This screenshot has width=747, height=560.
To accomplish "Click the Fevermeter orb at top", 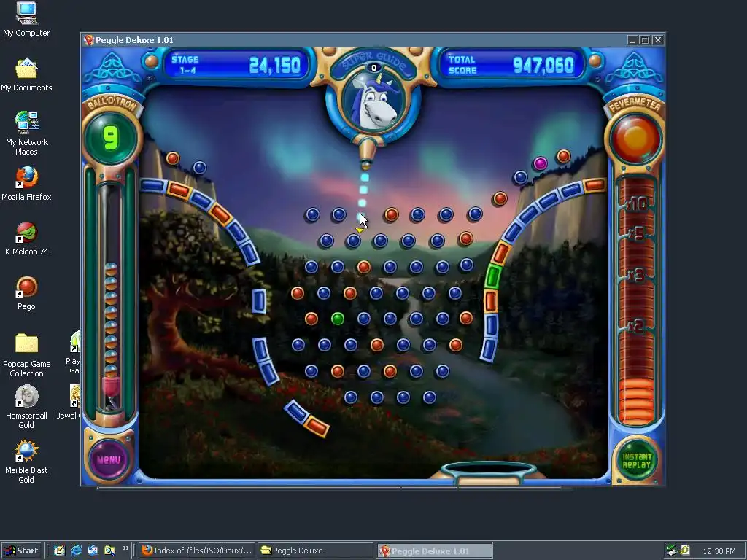I will point(635,139).
